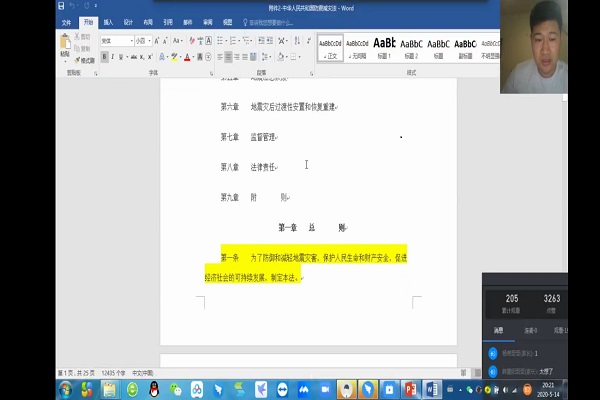Switch to the 插入 (Insert) ribbon tab
This screenshot has height=400, width=600.
[108, 21]
